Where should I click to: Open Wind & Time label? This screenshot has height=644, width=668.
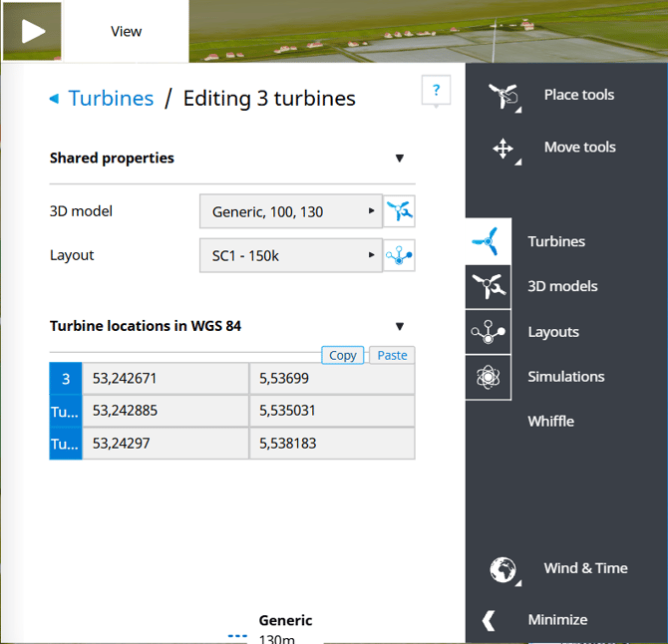coord(586,568)
